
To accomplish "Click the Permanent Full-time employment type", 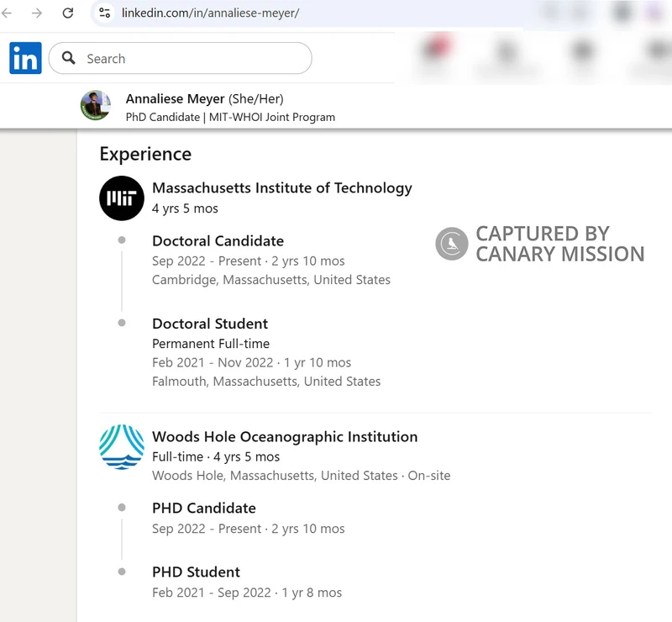I will click(211, 344).
